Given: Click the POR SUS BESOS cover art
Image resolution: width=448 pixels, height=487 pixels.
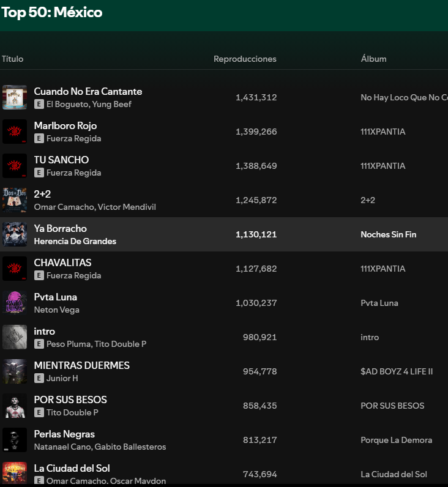Looking at the screenshot, I should tap(15, 406).
